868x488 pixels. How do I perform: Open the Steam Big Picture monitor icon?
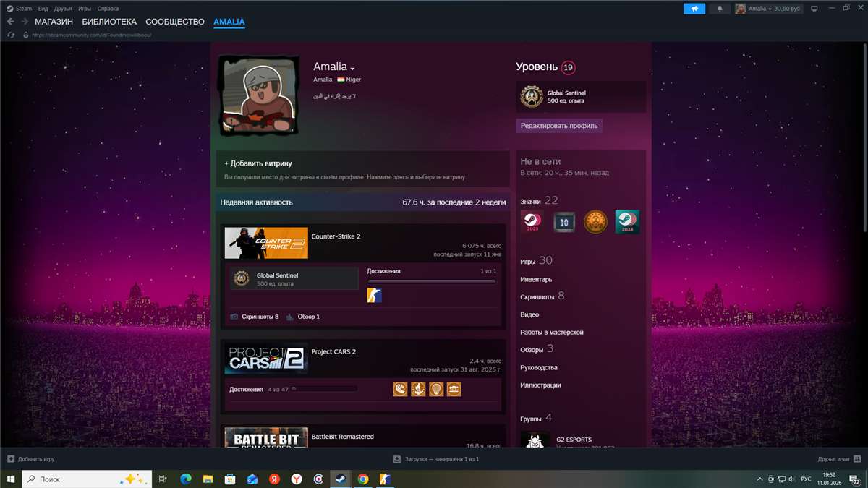(x=814, y=9)
